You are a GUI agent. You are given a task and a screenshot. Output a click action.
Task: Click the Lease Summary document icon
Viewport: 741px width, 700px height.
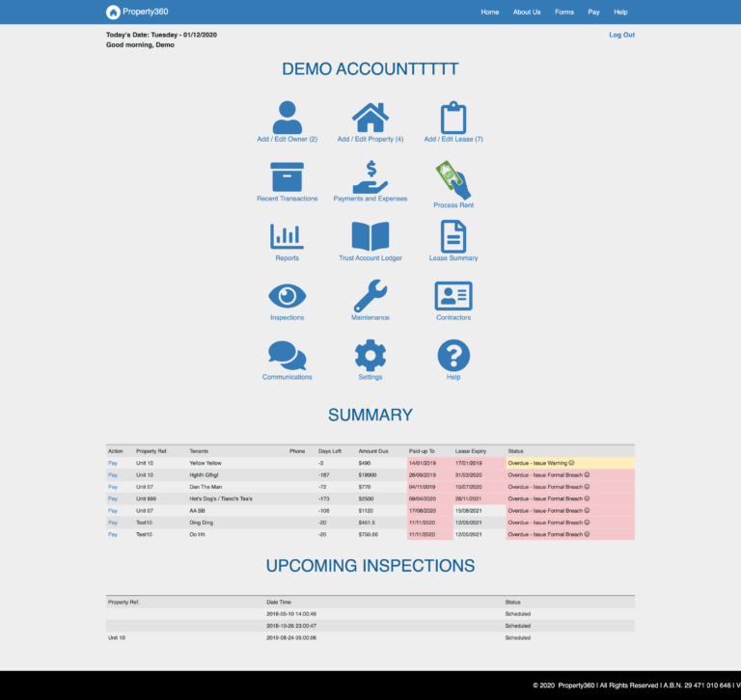(453, 236)
